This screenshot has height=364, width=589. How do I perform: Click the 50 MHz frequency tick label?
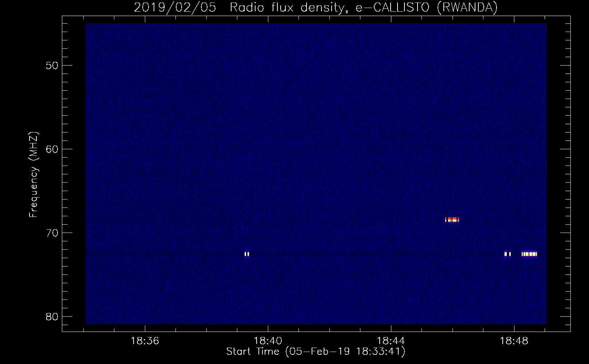52,66
